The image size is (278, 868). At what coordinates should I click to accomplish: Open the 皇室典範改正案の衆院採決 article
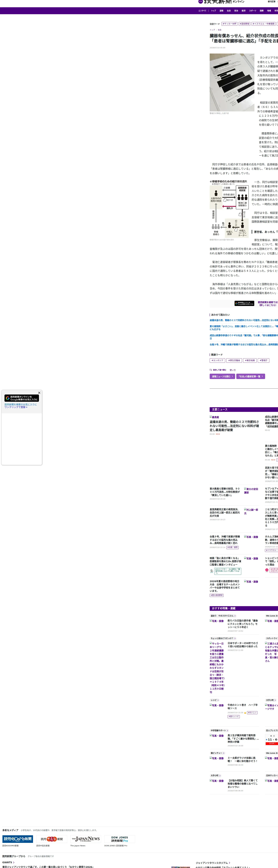(x=225, y=513)
